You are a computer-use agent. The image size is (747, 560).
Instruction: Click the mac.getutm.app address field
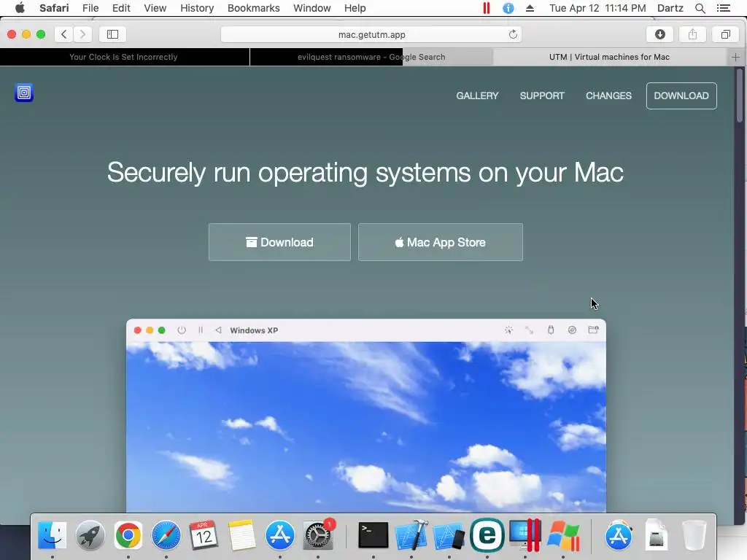click(371, 34)
